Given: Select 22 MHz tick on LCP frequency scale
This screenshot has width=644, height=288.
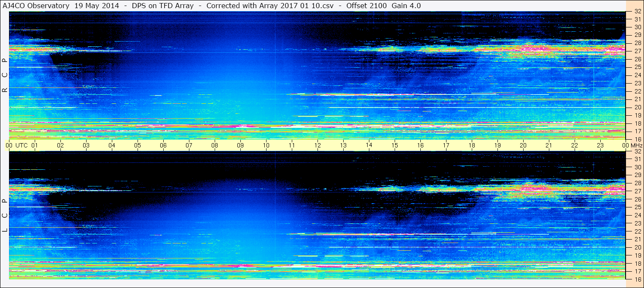Looking at the screenshot, I should pos(637,231).
